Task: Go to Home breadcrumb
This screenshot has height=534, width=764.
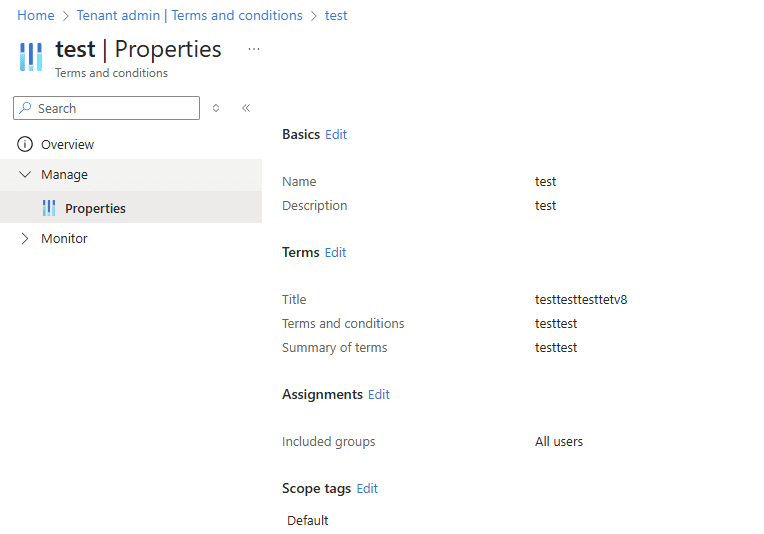Action: click(x=36, y=16)
